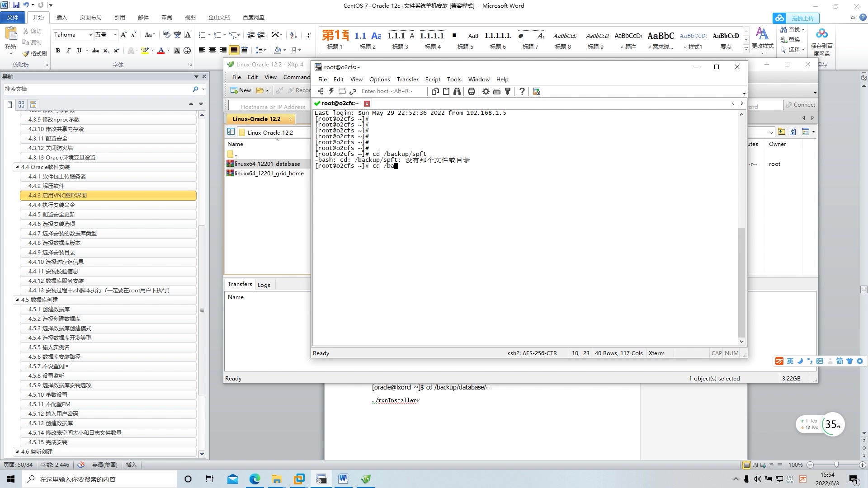Collapse the 4.4 Oracle软件安装 heading
868x488 pixels.
[17, 167]
